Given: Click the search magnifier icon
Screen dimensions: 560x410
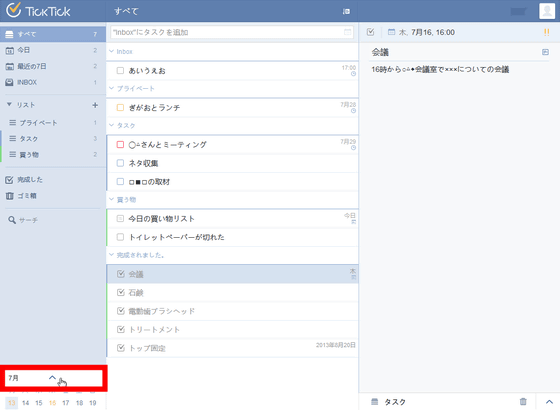Looking at the screenshot, I should tap(12, 220).
